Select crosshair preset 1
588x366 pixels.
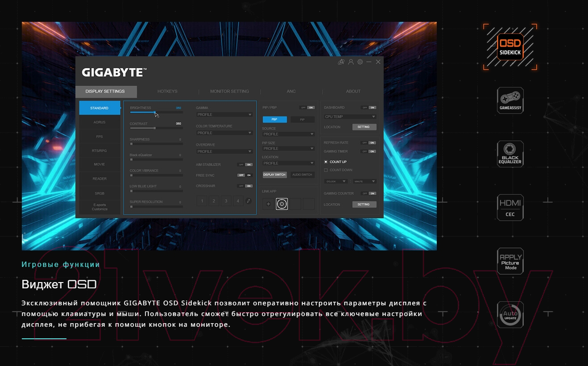click(202, 201)
